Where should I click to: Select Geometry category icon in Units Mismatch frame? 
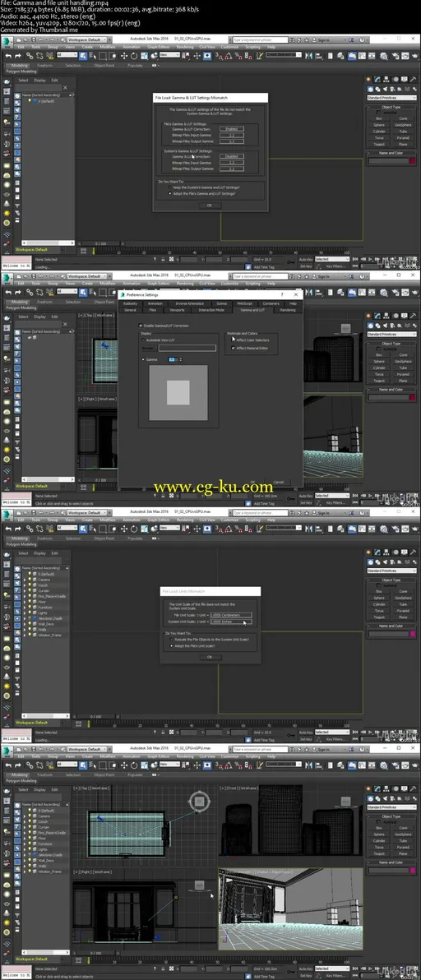(x=370, y=562)
